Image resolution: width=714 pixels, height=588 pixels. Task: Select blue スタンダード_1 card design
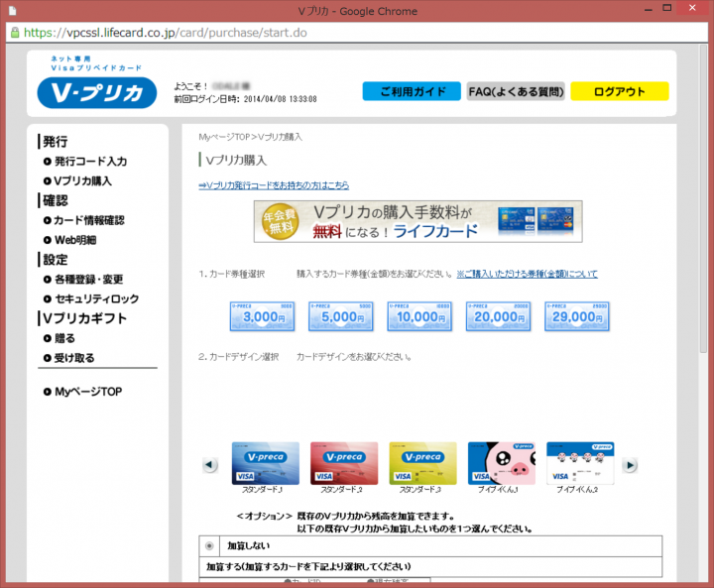coord(266,463)
